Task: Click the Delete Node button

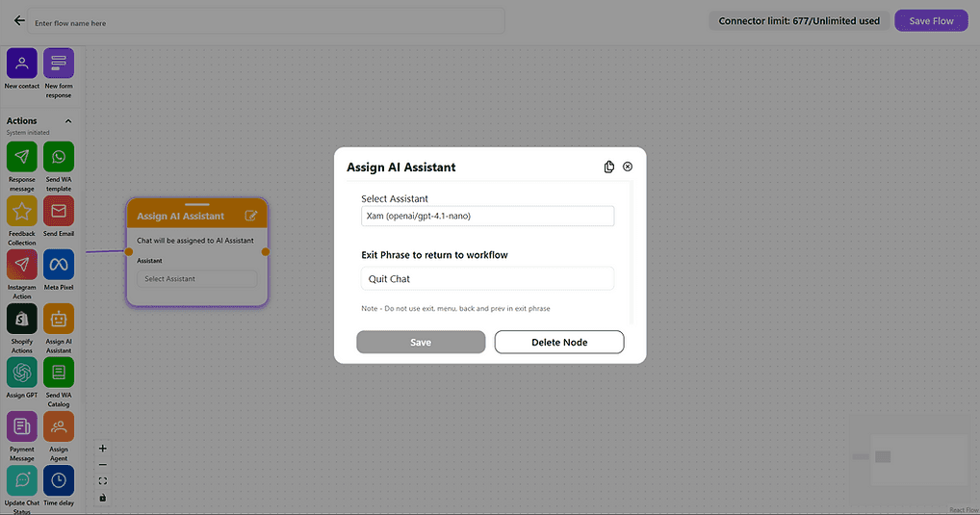Action: (559, 342)
